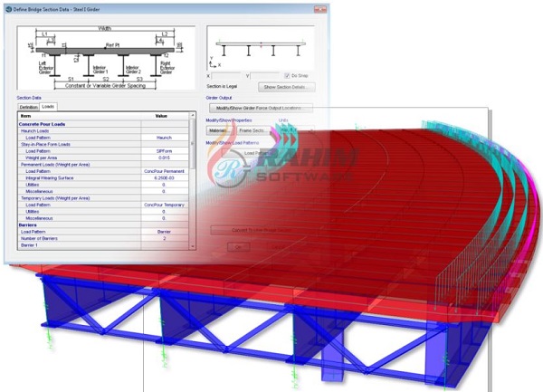
Task: Click the Integral Wearing Surface value 6.250E-03
Action: pos(164,178)
